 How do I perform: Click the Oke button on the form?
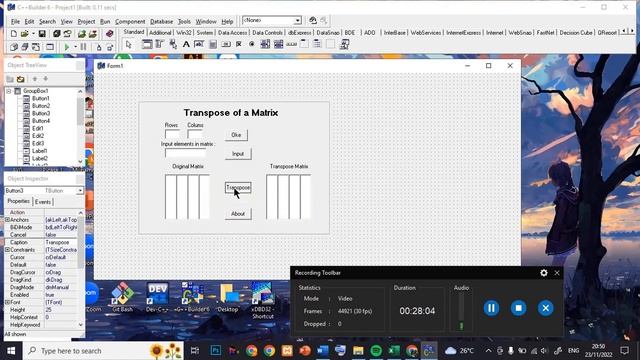236,135
